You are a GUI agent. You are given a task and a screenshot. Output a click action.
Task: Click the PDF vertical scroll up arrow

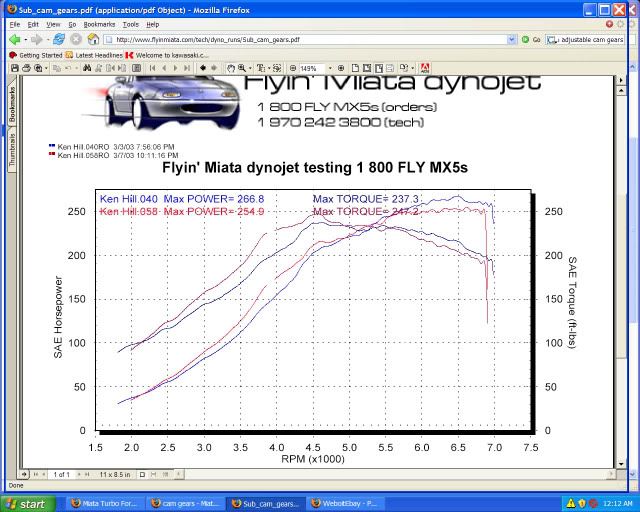tap(621, 90)
